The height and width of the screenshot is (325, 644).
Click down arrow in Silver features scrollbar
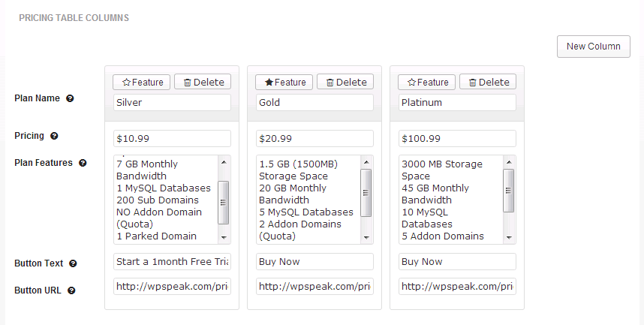click(224, 237)
